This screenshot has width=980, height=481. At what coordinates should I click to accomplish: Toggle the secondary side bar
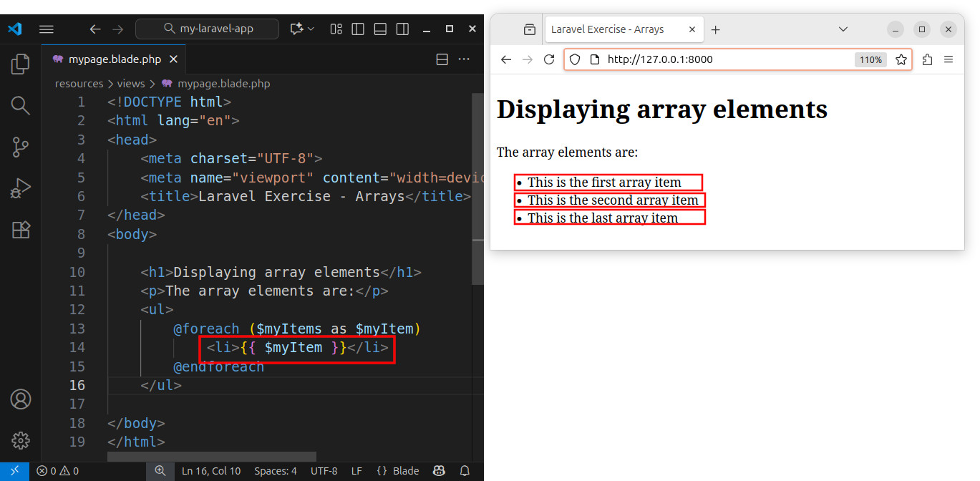click(x=402, y=29)
